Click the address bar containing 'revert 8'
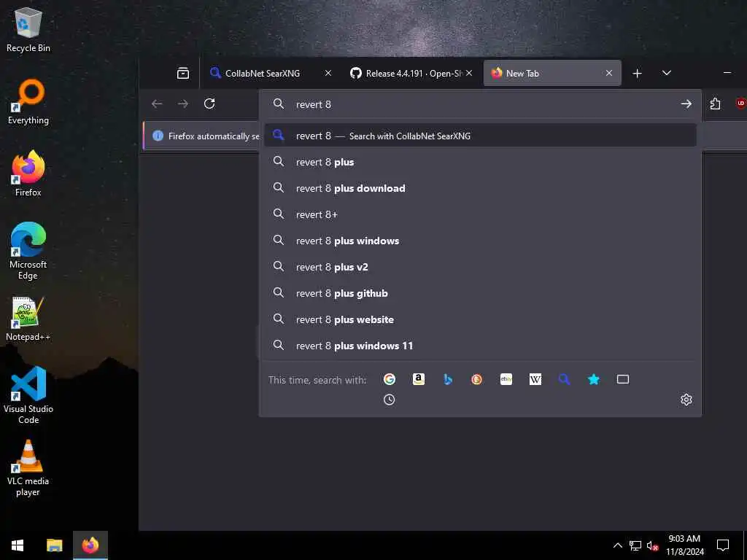Viewport: 747px width, 560px height. click(x=481, y=104)
